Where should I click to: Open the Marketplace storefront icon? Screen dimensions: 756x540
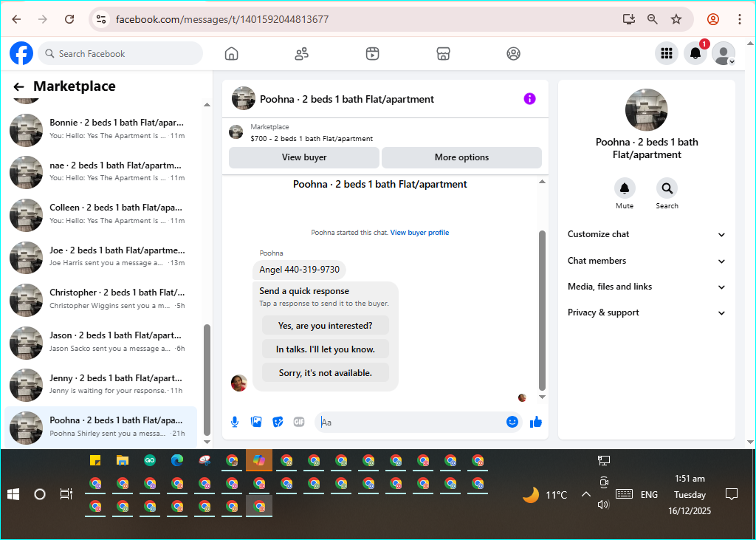(443, 54)
